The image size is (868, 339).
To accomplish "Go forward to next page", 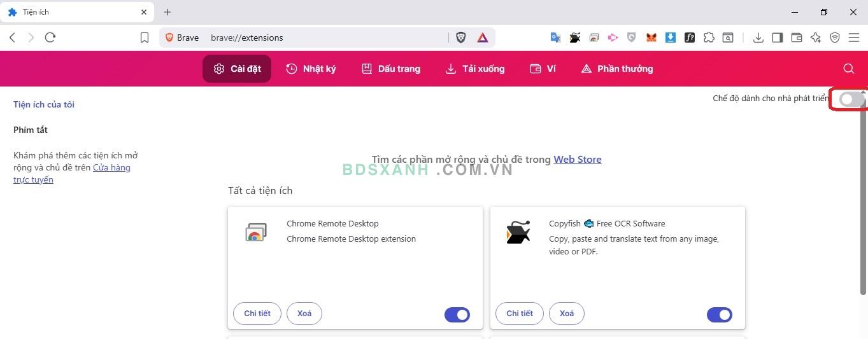I will (31, 38).
